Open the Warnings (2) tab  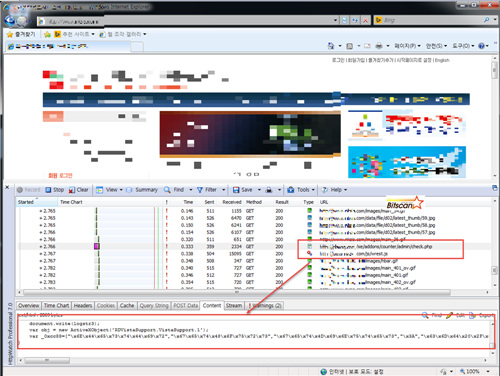tap(264, 306)
